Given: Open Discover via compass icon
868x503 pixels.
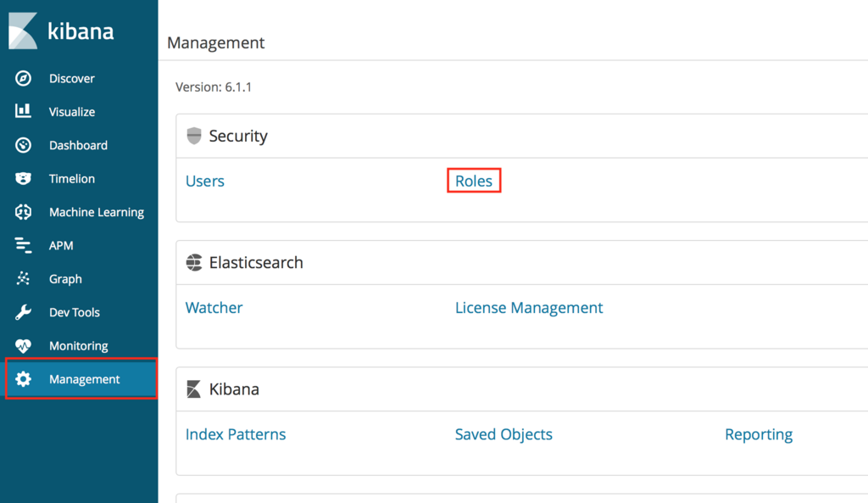Looking at the screenshot, I should pos(23,79).
